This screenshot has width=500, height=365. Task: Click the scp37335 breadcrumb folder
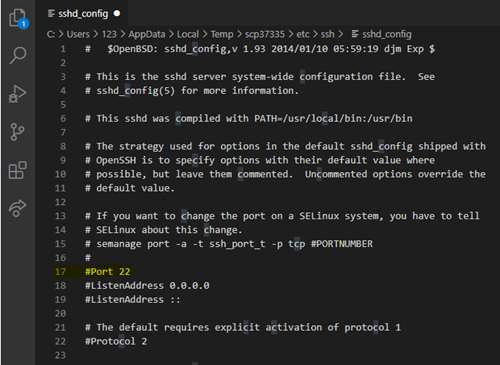click(265, 34)
